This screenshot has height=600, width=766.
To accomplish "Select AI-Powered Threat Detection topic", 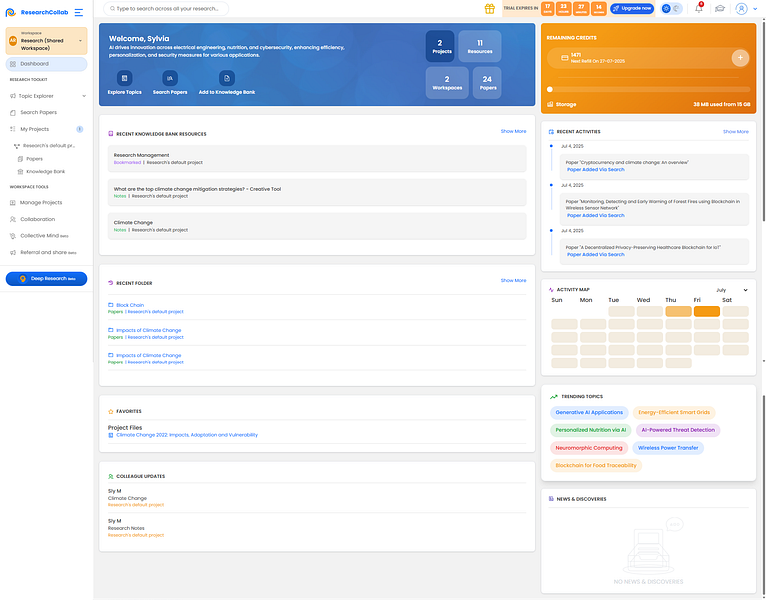I will 678,430.
